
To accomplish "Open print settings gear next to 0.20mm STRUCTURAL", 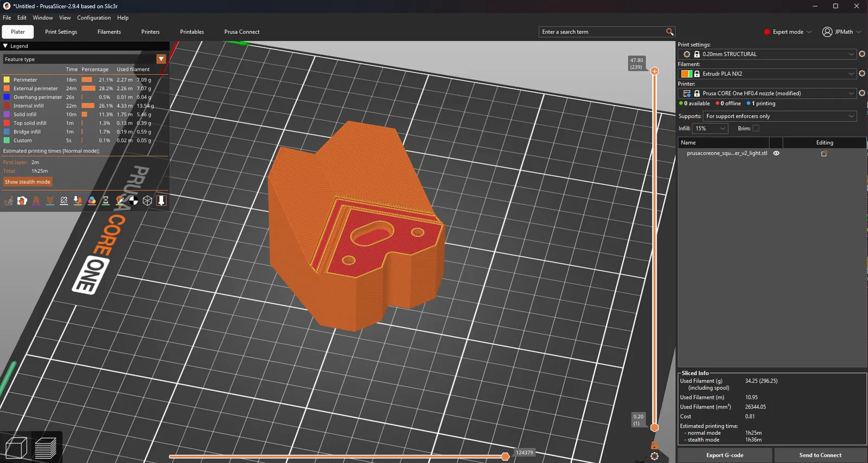I will point(861,54).
